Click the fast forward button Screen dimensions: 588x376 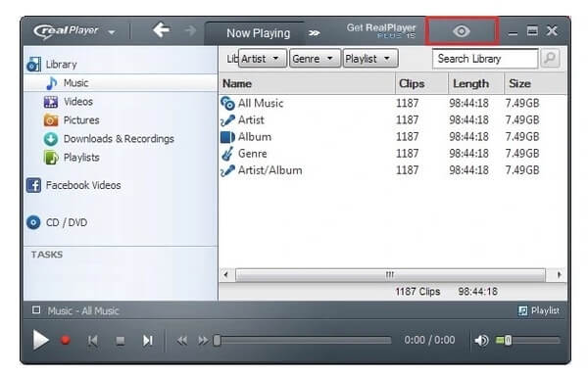203,341
